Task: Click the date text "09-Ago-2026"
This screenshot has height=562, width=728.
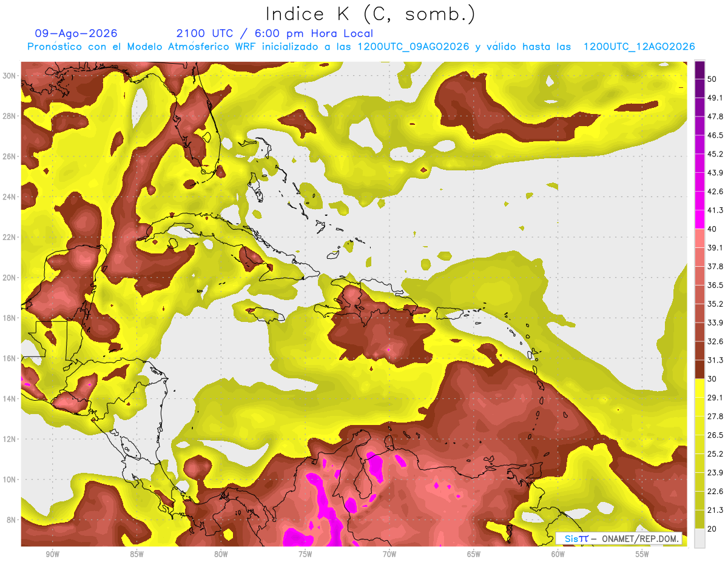Action: 76,33
